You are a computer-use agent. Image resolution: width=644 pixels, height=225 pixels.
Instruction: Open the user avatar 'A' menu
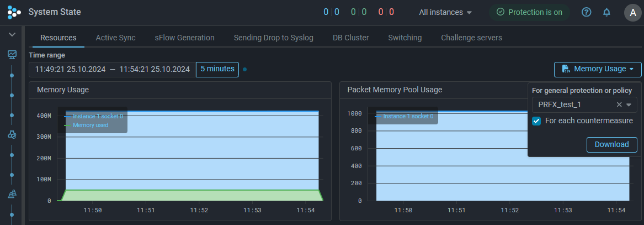[x=632, y=12]
